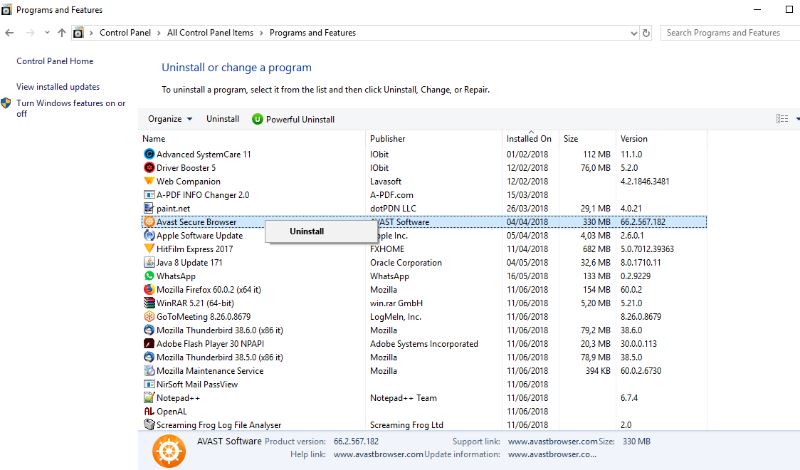Click the Java 8 Update 171 icon
Image resolution: width=800 pixels, height=470 pixels.
pos(149,262)
